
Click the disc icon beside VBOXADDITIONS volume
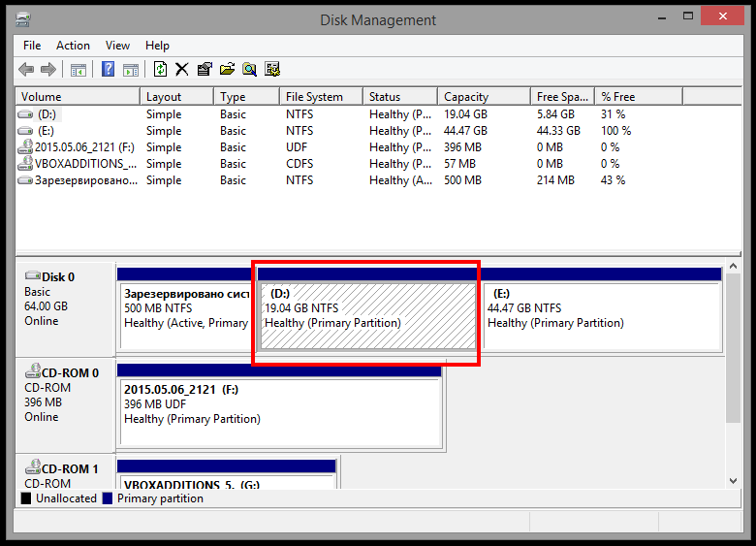tap(25, 163)
